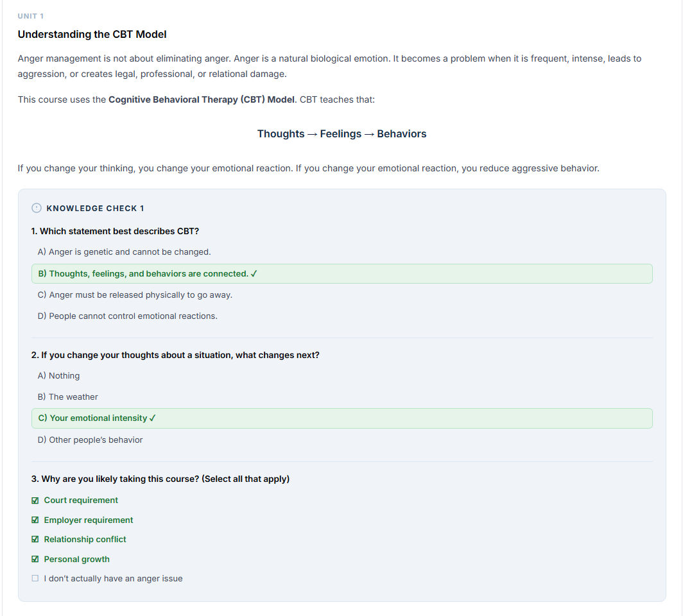Click the "Understanding the CBT Model" heading
The height and width of the screenshot is (616, 683).
92,34
